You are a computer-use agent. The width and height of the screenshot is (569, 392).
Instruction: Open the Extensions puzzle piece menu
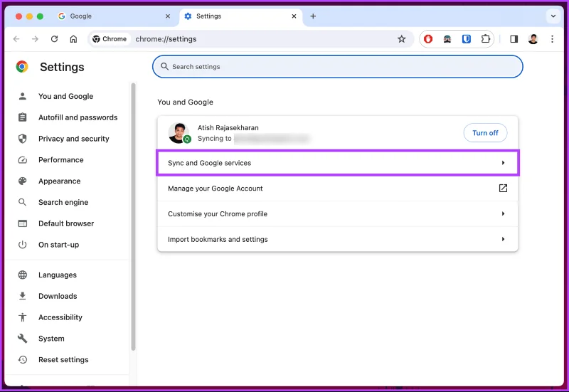[x=486, y=39]
